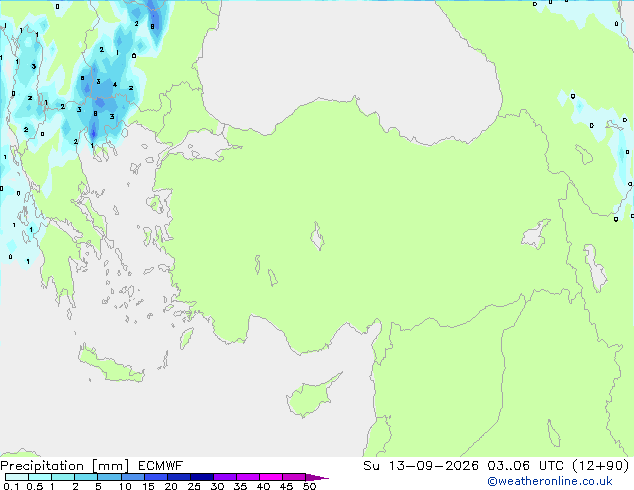Click the island of Crete
Screen dimensions: 634x490
pos(111,365)
